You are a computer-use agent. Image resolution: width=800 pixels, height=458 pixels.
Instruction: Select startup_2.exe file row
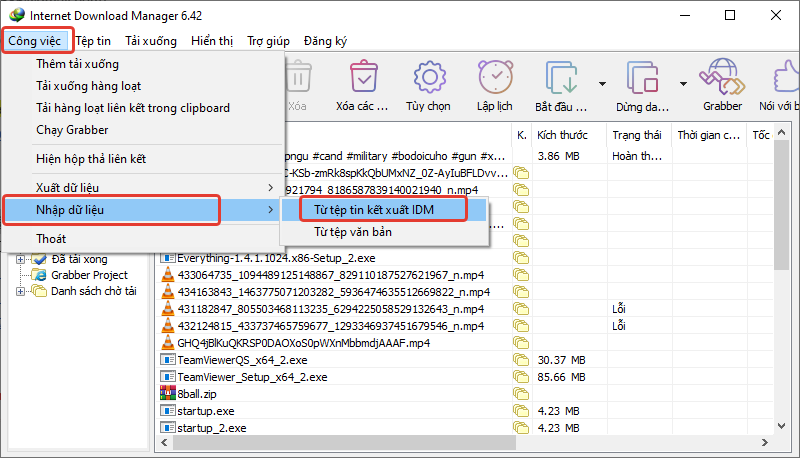[212, 428]
